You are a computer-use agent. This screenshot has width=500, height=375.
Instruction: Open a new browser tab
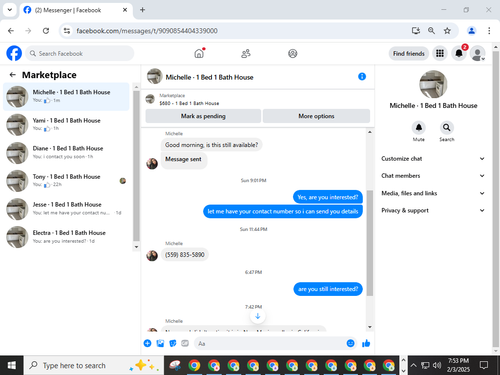pyautogui.click(x=142, y=10)
